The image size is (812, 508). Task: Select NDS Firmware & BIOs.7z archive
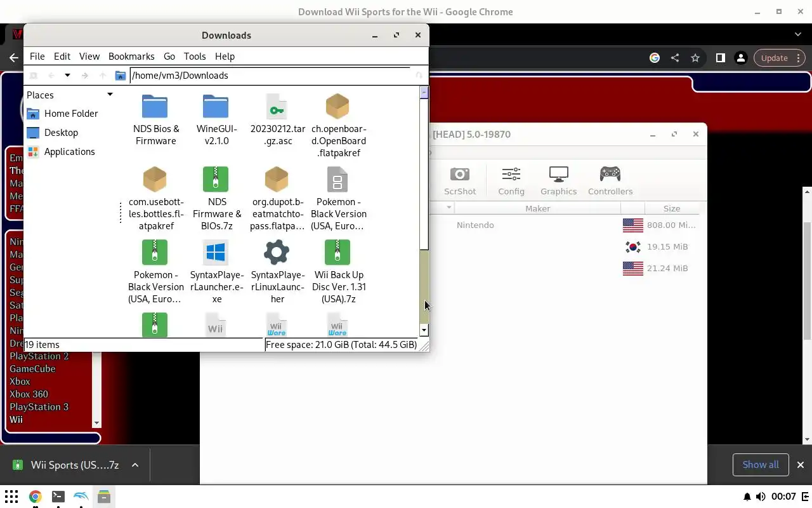click(216, 198)
